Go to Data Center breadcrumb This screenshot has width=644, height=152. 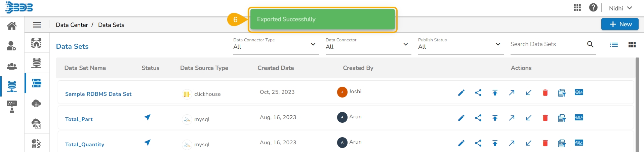tap(72, 25)
